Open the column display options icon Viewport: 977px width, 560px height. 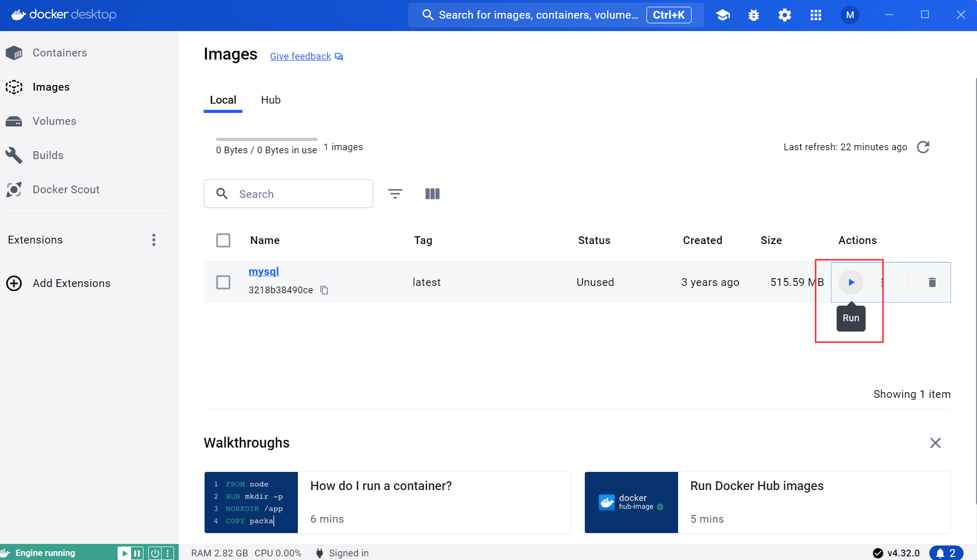point(433,194)
